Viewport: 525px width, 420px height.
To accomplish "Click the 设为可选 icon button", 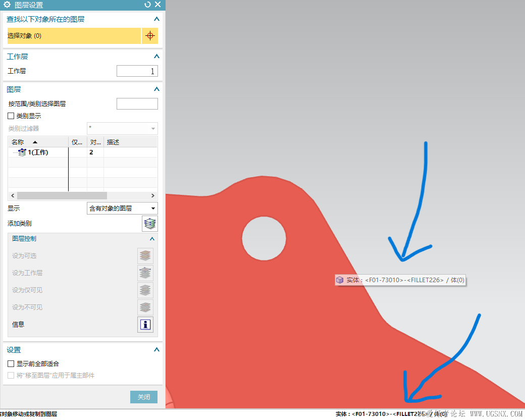I will point(145,256).
